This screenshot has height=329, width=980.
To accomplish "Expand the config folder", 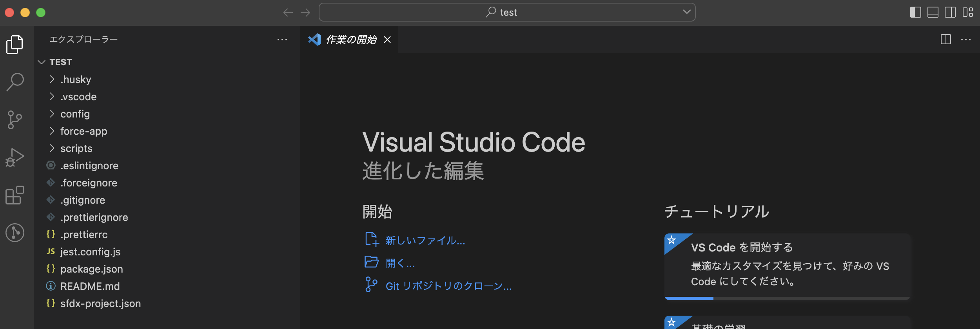I will 52,114.
